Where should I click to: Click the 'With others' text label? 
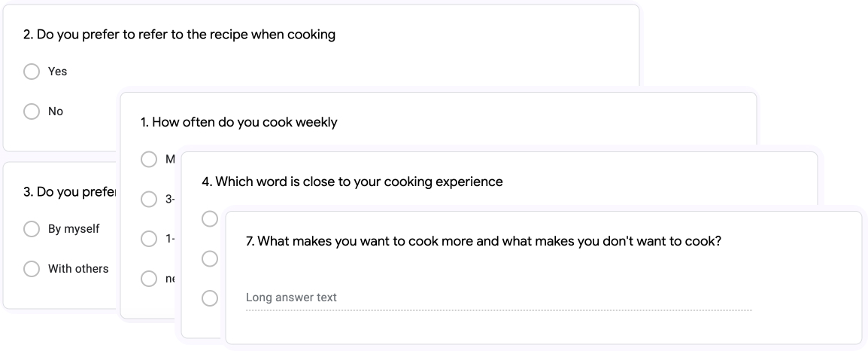(x=78, y=269)
